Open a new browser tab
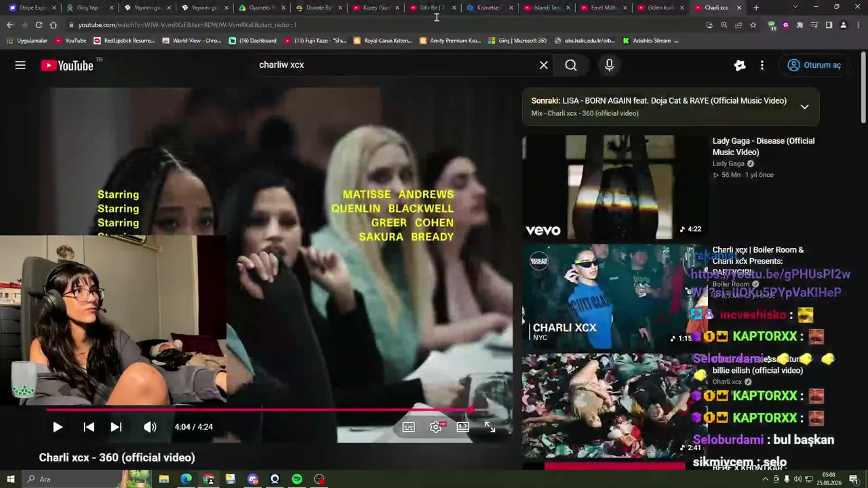This screenshot has width=868, height=488. [x=756, y=7]
